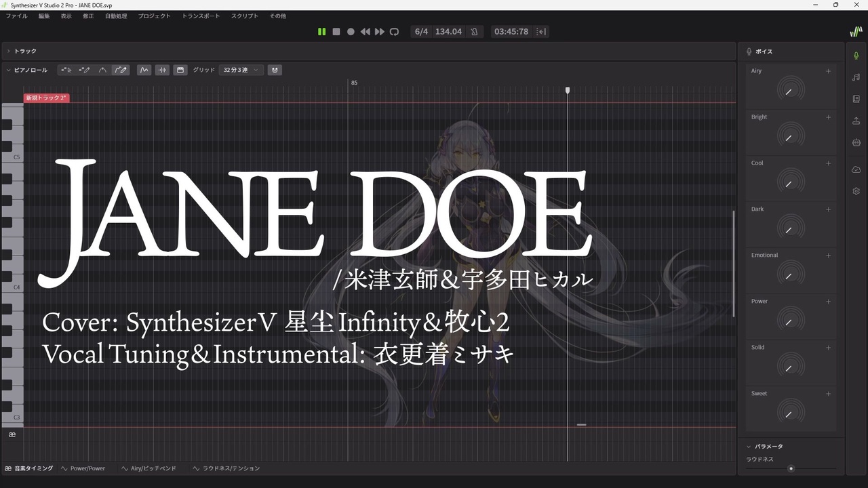Open the 編集 menu

click(44, 16)
